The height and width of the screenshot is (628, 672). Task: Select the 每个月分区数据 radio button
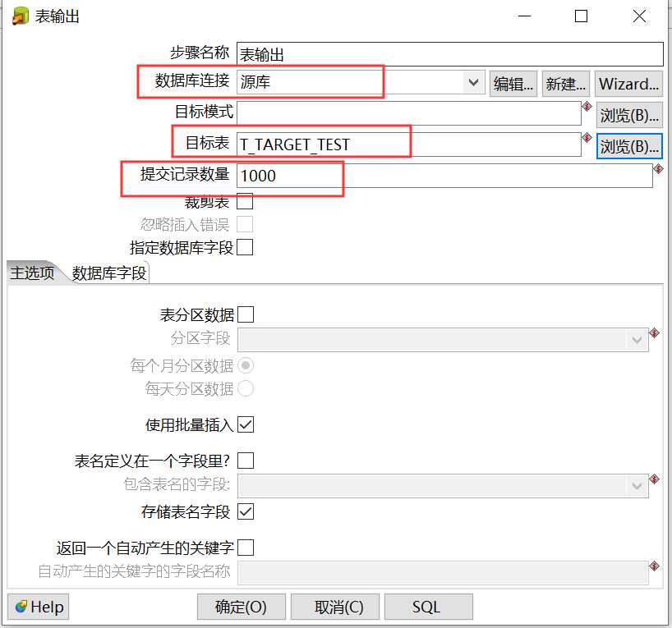click(246, 365)
